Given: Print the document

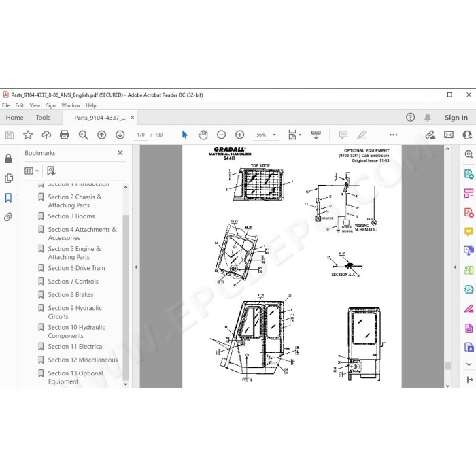Looking at the screenshot, I should pos(65,135).
